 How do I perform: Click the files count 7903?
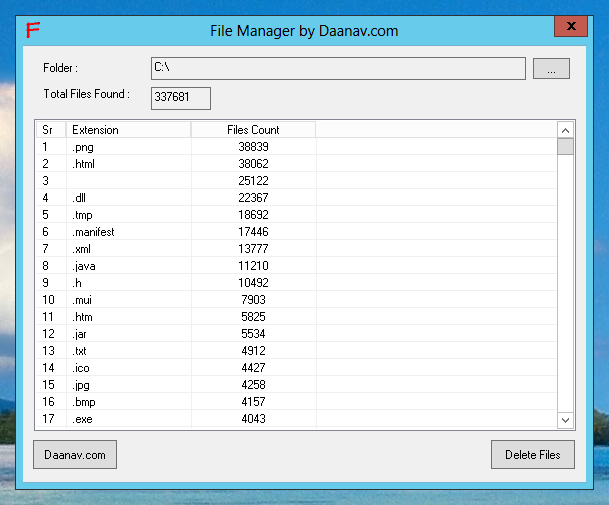pos(253,300)
